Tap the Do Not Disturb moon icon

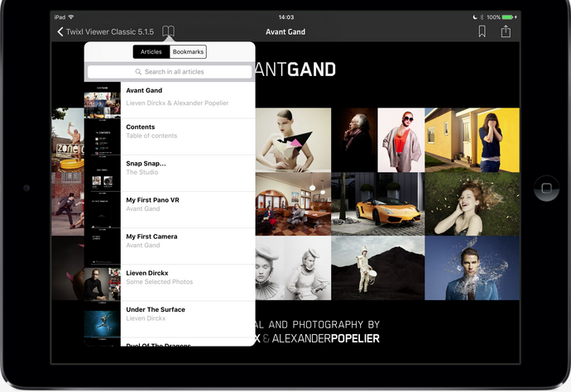tap(475, 17)
